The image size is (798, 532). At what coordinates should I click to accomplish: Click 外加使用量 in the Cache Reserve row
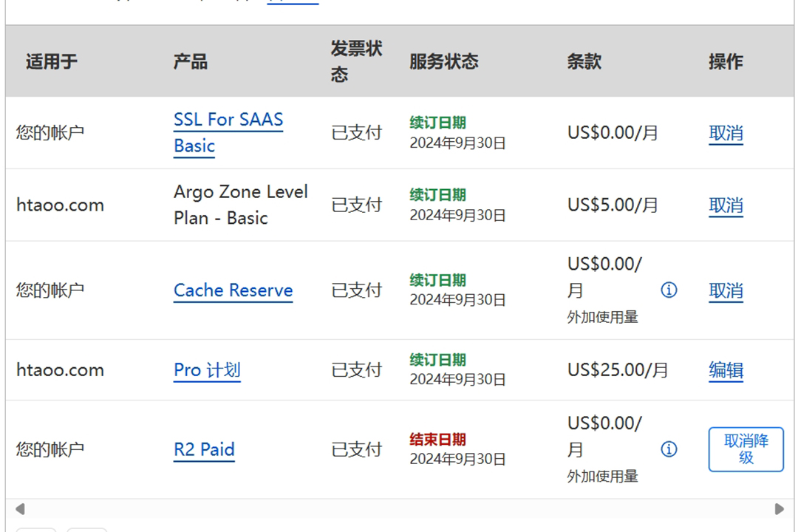point(603,317)
